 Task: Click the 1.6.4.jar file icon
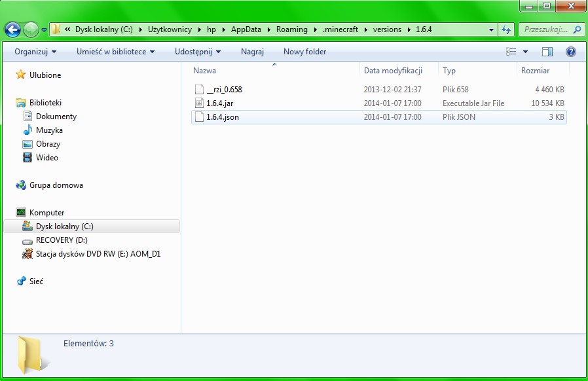coord(199,103)
